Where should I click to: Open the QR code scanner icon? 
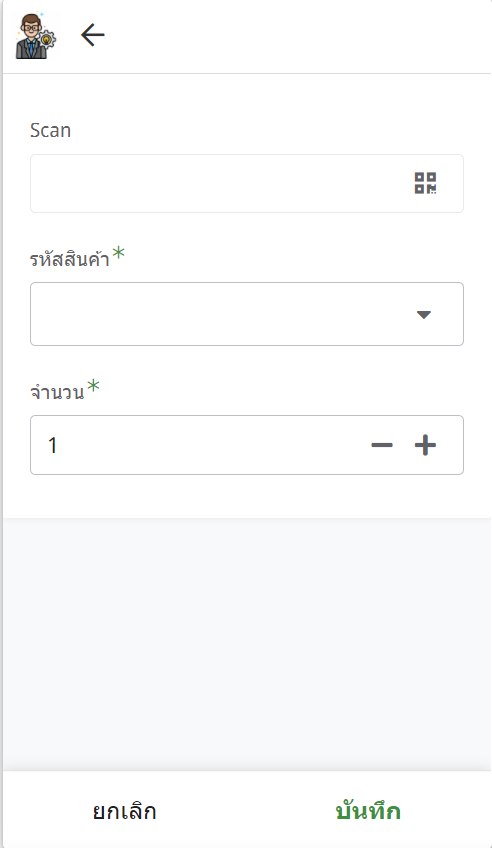[425, 183]
